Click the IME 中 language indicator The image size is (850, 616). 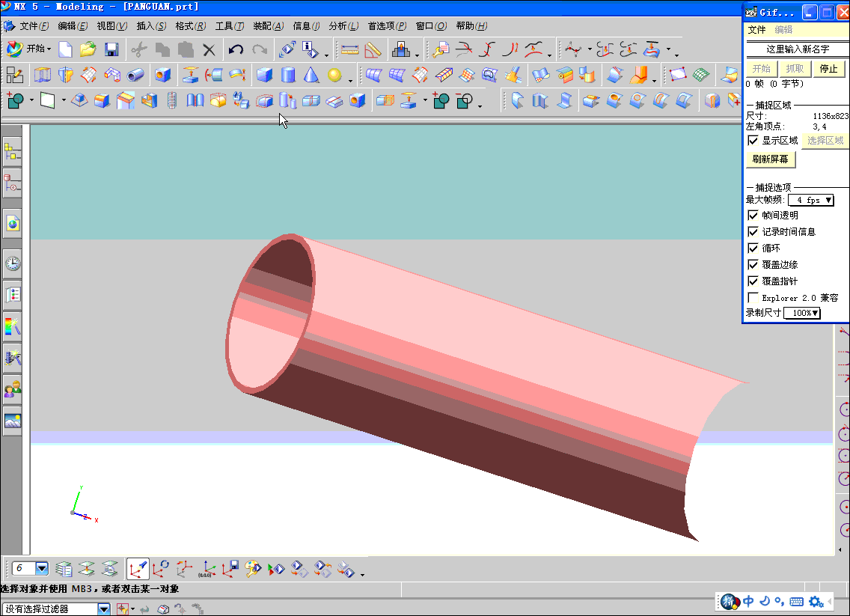click(748, 601)
